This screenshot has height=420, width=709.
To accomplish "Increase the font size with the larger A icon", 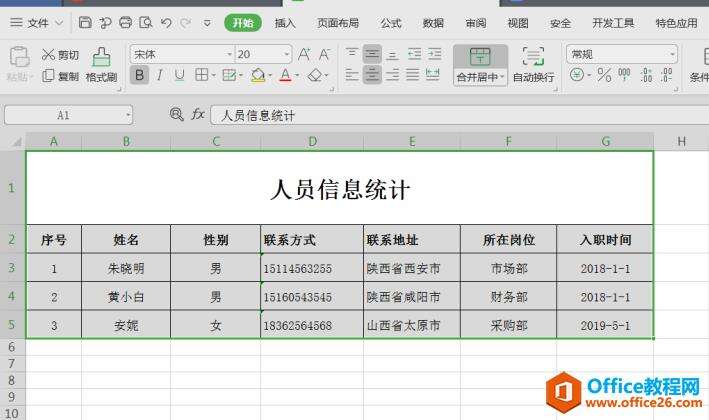I will [304, 55].
